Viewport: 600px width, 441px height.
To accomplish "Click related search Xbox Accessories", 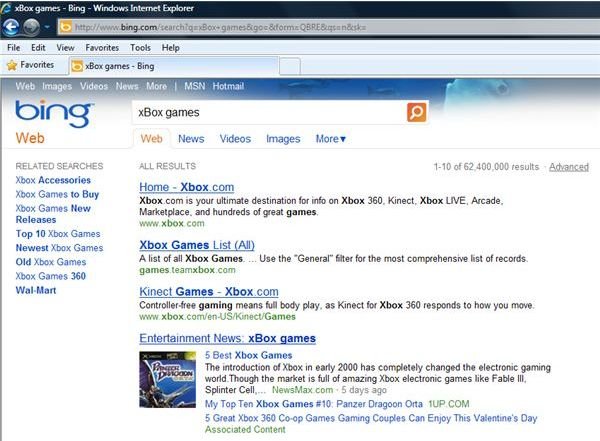I will (x=53, y=180).
